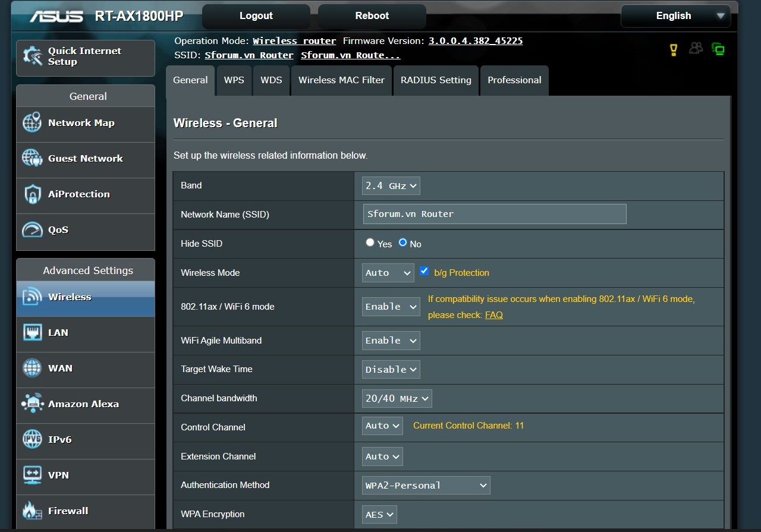Select Yes for Hide SSID
The width and height of the screenshot is (761, 532).
(370, 243)
